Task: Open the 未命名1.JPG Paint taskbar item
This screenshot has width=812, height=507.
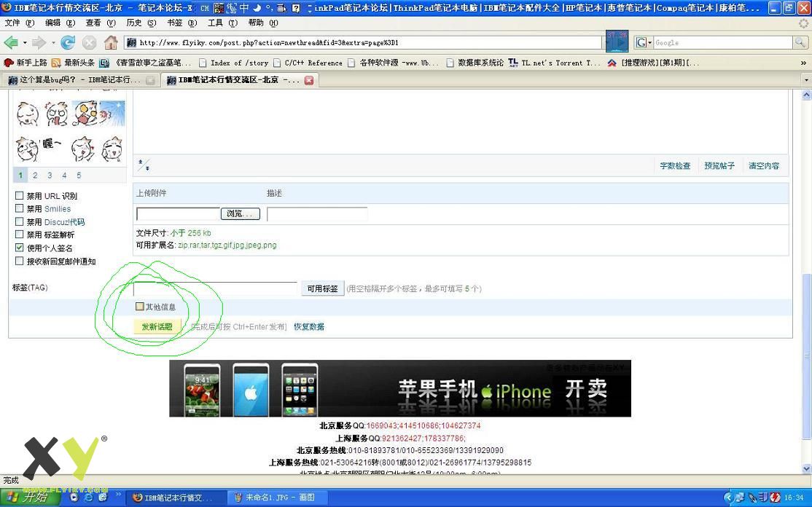Action: 278,498
